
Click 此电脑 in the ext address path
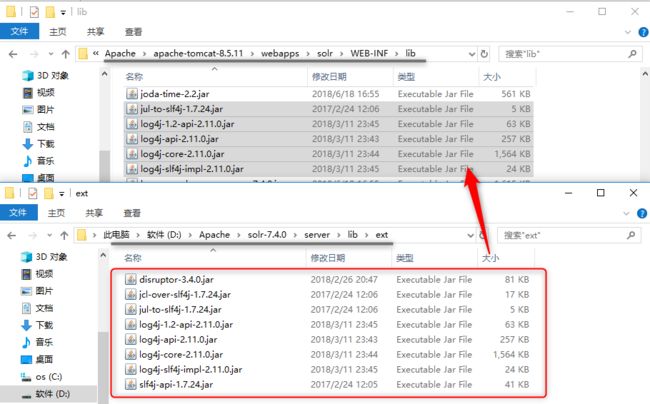pyautogui.click(x=116, y=235)
